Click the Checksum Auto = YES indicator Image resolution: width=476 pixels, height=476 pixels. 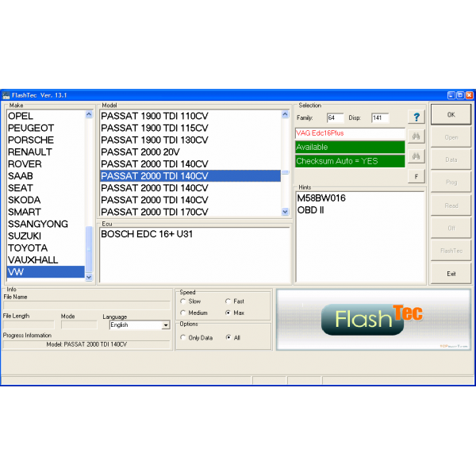pos(350,161)
